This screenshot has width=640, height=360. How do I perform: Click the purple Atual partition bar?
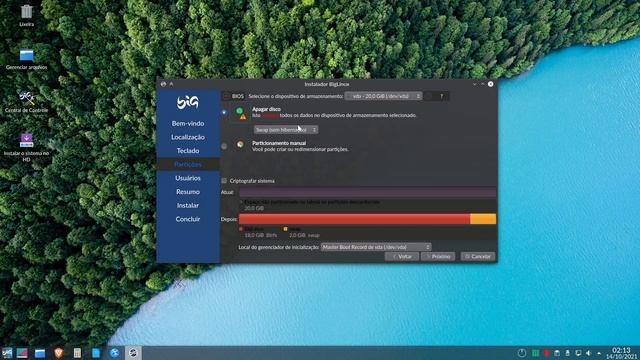click(367, 192)
